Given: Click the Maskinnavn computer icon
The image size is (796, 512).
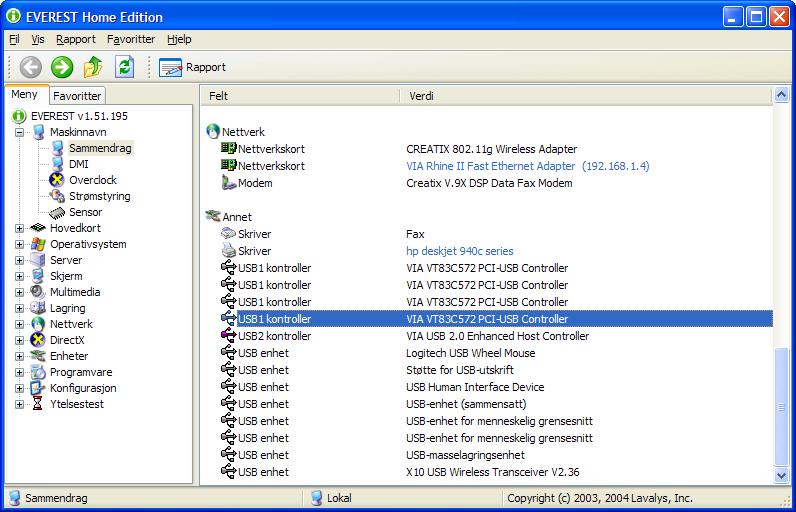Looking at the screenshot, I should (x=39, y=132).
